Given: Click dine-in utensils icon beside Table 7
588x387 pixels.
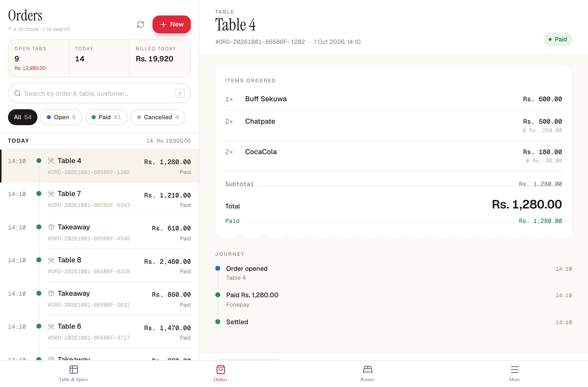Looking at the screenshot, I should click(51, 194).
